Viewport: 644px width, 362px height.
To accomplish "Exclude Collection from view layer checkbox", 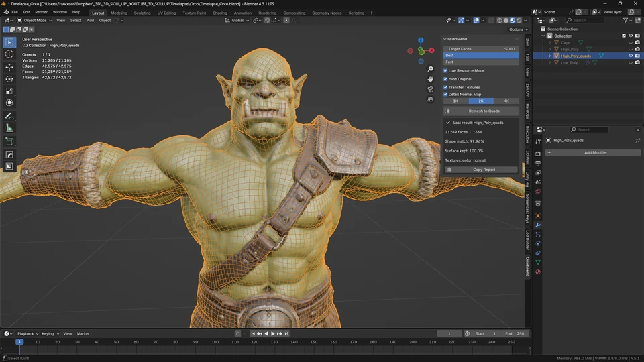I will [x=624, y=36].
